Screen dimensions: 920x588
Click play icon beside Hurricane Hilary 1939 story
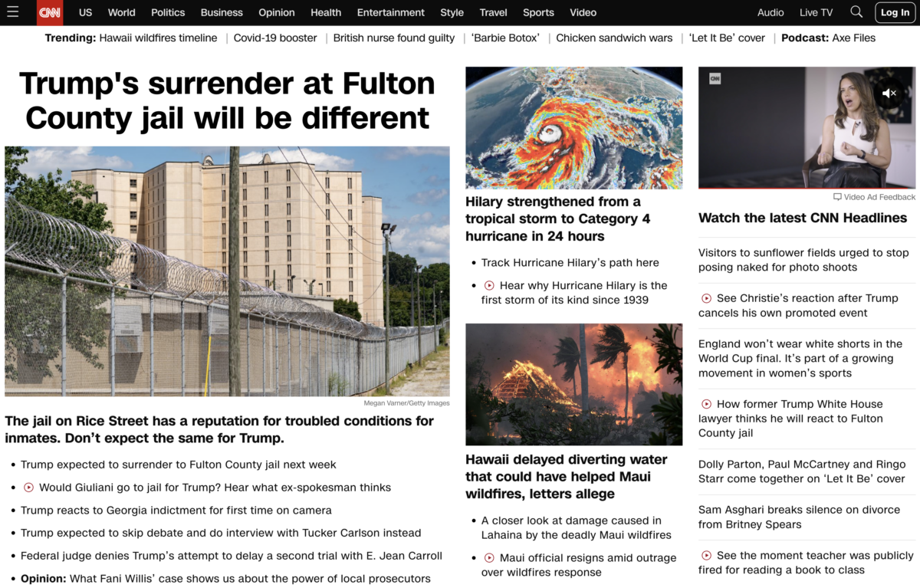coord(489,285)
